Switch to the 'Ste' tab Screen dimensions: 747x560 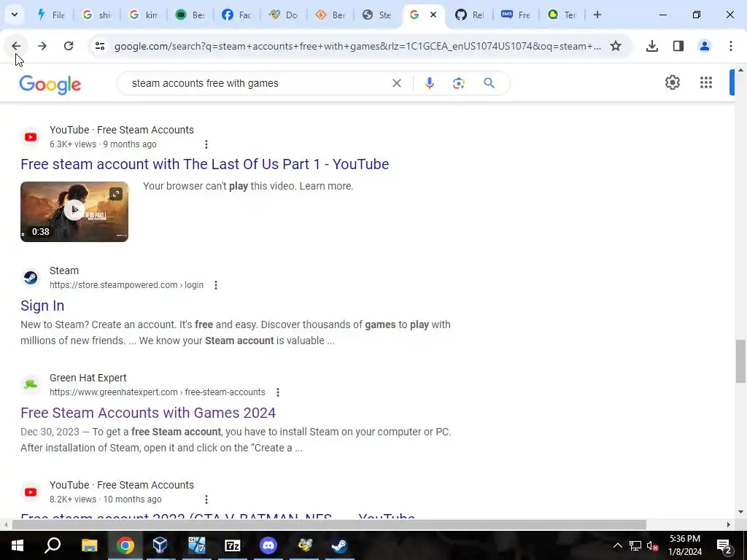pos(379,15)
